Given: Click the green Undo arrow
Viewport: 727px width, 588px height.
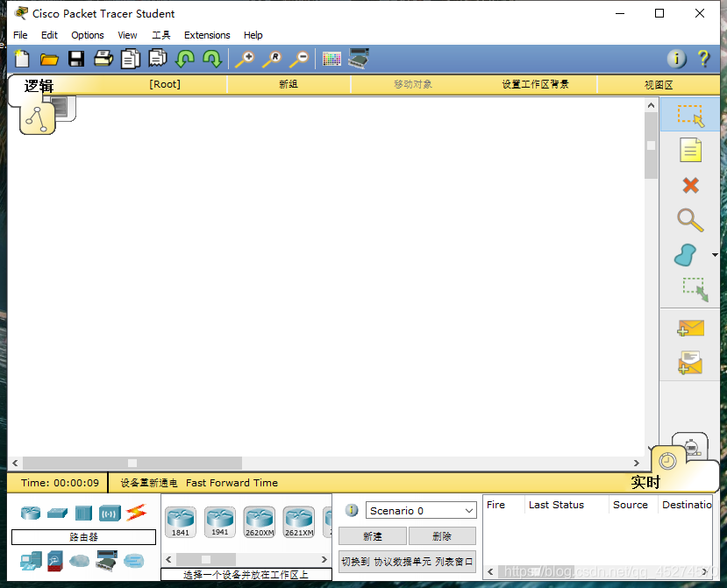Looking at the screenshot, I should (185, 59).
